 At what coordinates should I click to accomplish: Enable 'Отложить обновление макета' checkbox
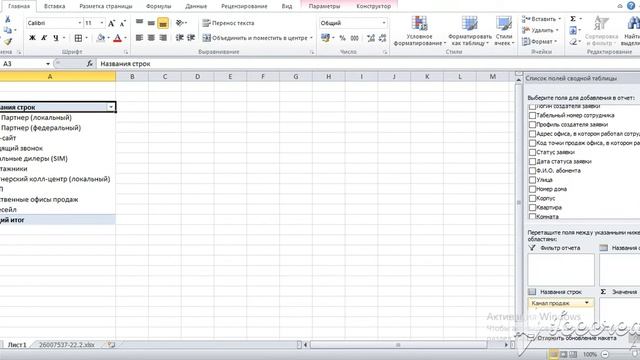click(531, 338)
